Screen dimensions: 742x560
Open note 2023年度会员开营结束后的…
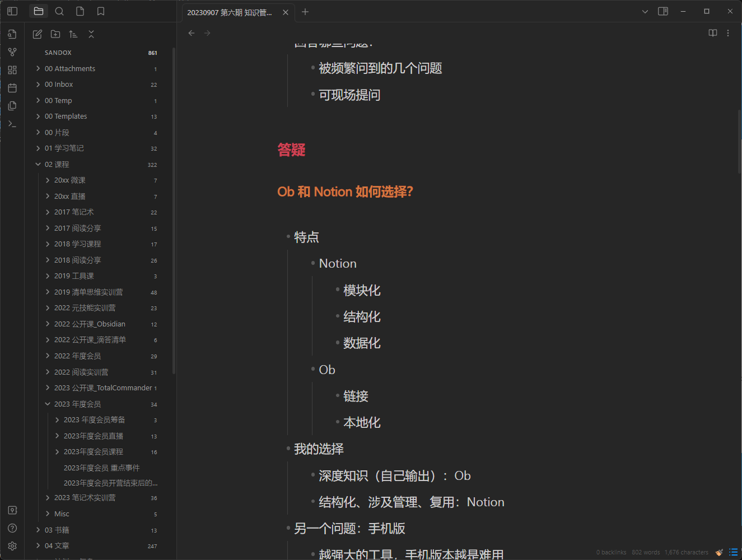pos(110,483)
